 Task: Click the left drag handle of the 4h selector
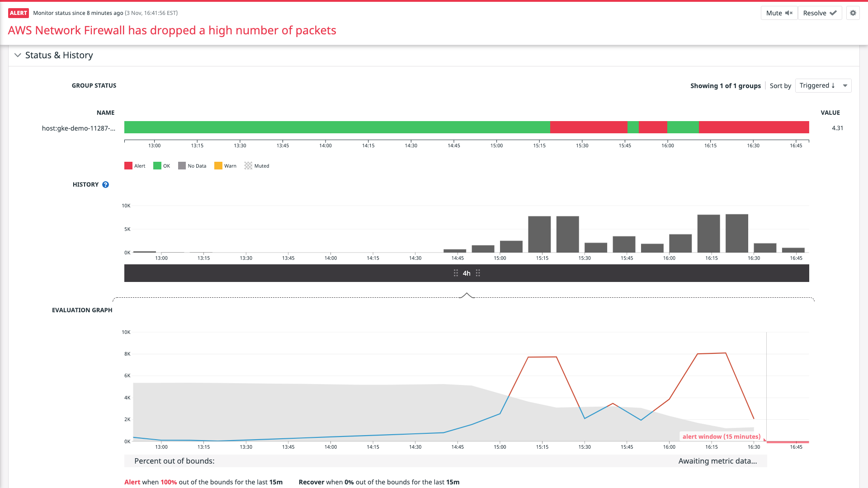point(456,273)
